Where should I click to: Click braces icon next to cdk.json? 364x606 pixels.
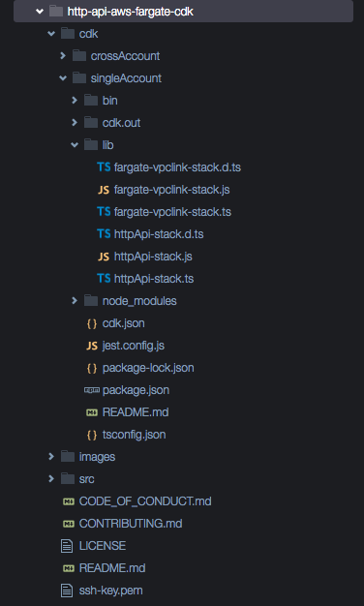click(92, 323)
